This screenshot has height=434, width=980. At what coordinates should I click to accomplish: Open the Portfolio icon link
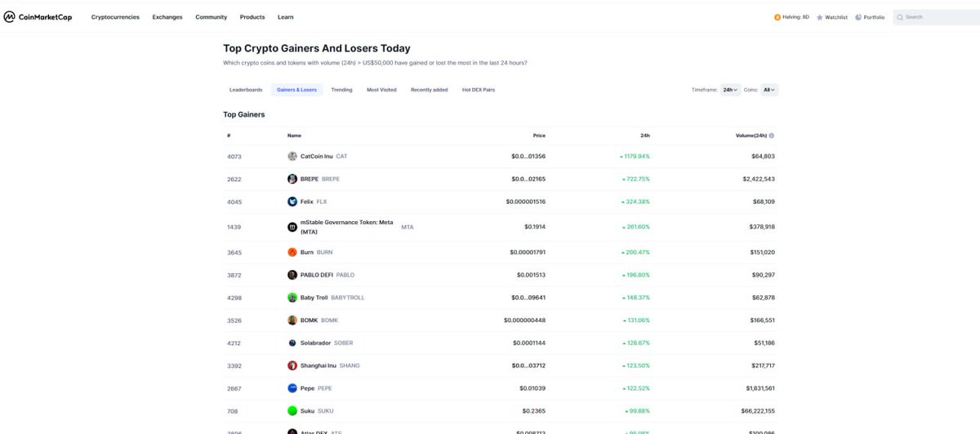click(870, 17)
